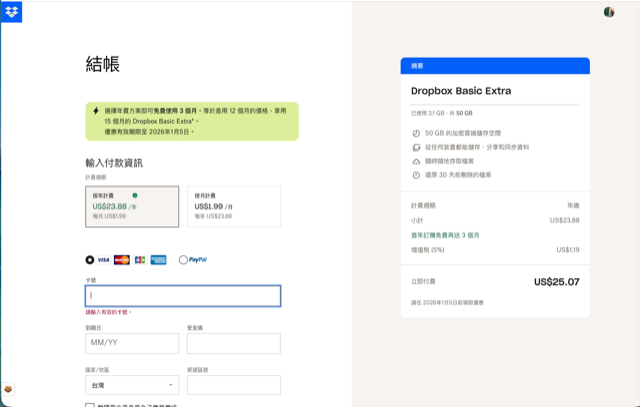Click the American Express logo
This screenshot has height=407, width=640.
(158, 260)
